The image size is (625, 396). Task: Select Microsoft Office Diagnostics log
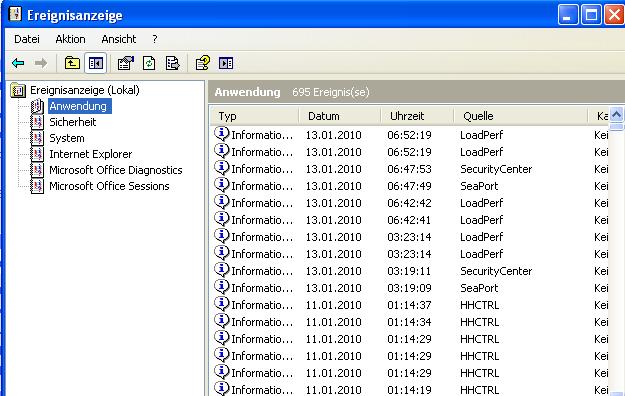(116, 170)
